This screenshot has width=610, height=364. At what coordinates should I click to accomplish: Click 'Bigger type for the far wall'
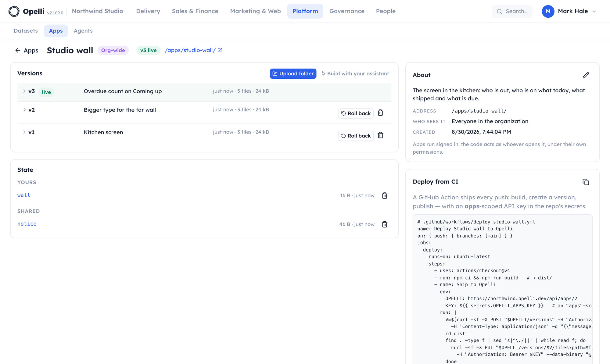point(120,110)
